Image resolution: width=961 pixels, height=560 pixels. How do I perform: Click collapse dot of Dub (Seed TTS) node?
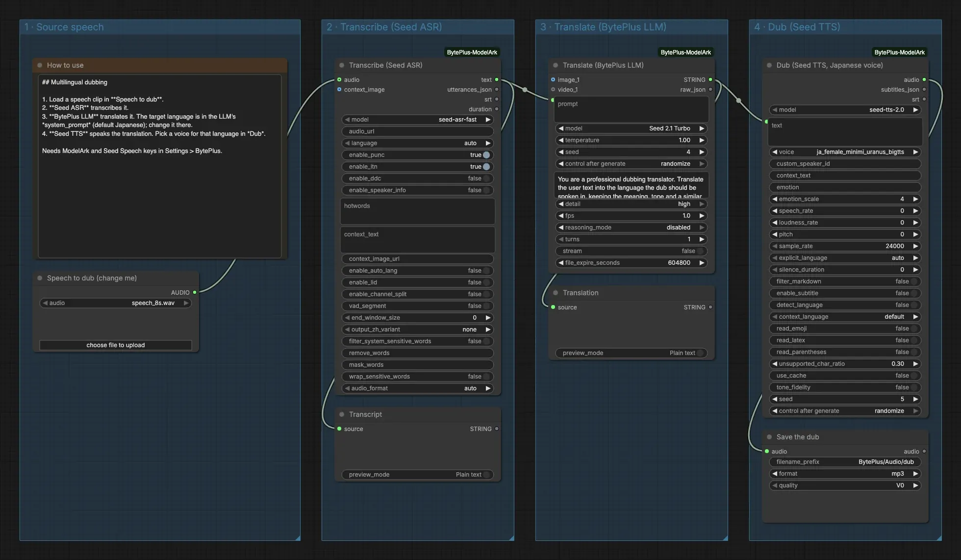769,65
